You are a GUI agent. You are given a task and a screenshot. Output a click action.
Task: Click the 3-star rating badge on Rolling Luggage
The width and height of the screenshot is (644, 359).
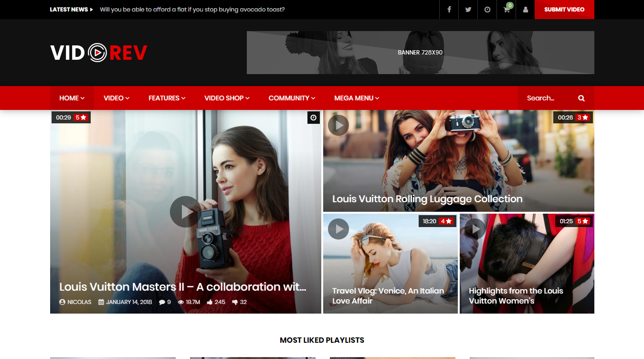(x=582, y=118)
